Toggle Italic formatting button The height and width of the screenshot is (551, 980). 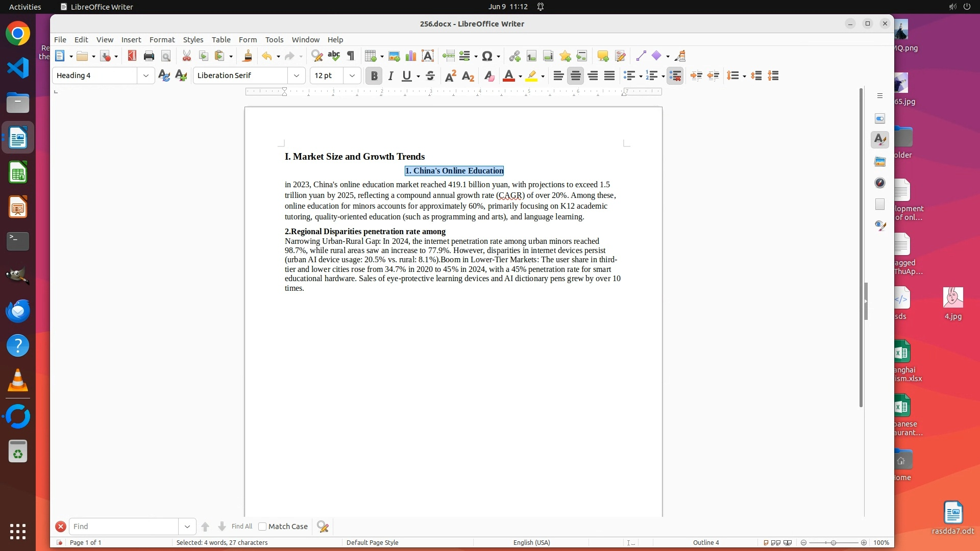tap(390, 76)
